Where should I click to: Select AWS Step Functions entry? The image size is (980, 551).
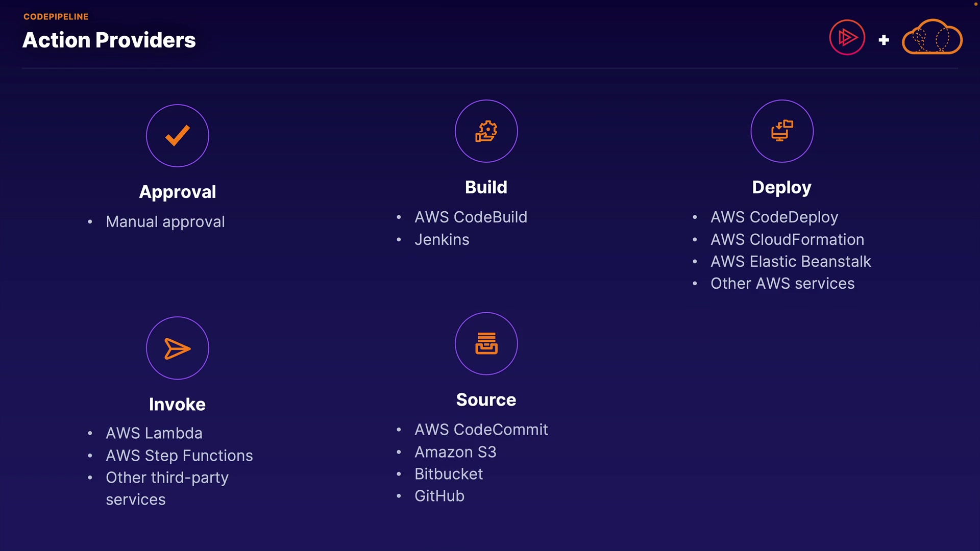tap(179, 456)
